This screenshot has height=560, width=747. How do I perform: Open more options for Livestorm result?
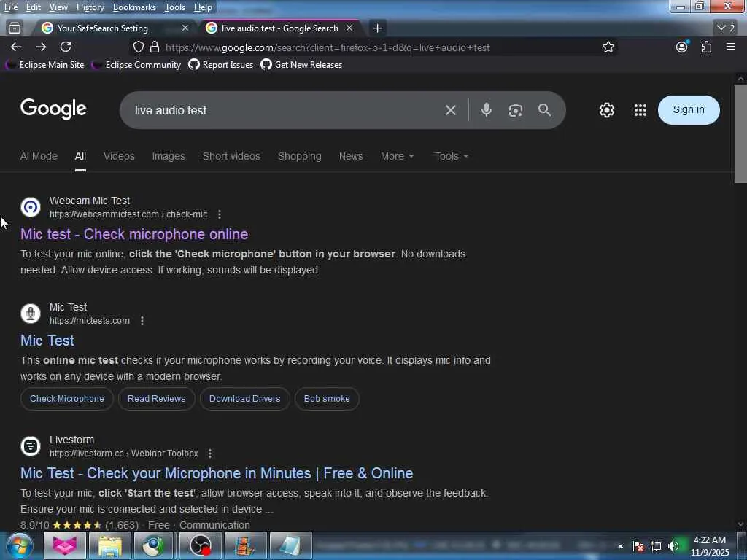[x=210, y=454]
